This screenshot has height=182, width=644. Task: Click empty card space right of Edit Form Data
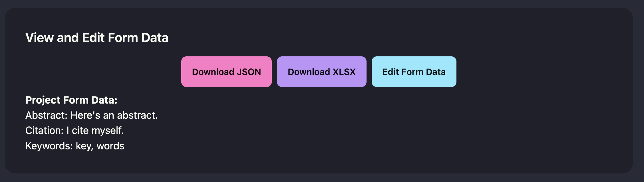point(542,72)
